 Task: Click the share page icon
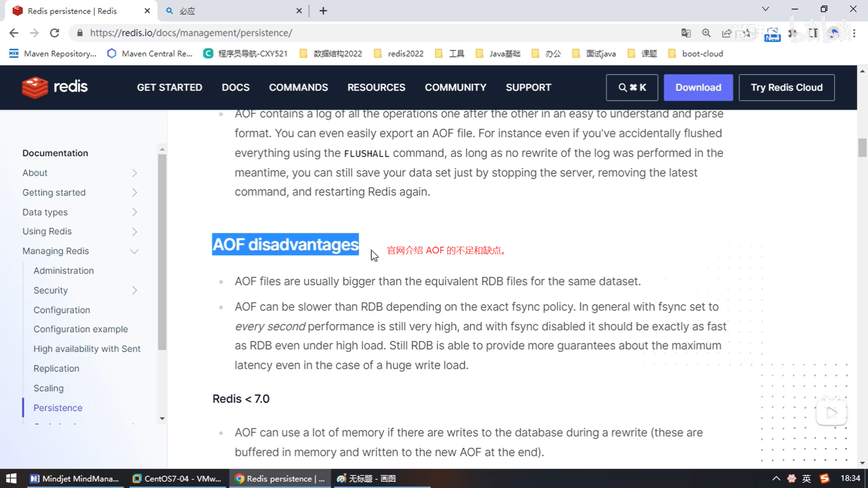click(x=726, y=33)
